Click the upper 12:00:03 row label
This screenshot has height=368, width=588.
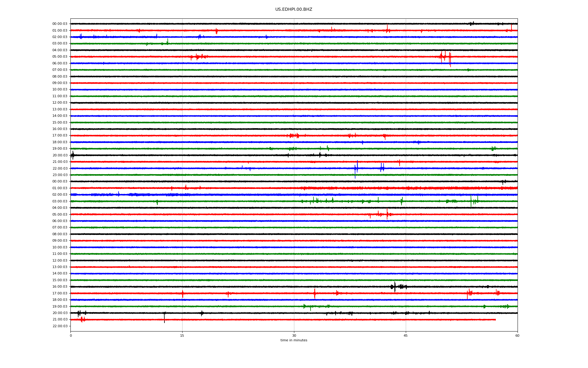(60, 103)
